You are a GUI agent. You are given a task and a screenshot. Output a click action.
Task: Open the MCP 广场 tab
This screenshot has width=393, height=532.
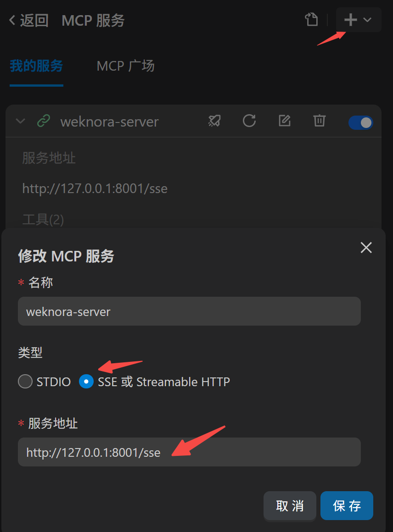click(126, 66)
